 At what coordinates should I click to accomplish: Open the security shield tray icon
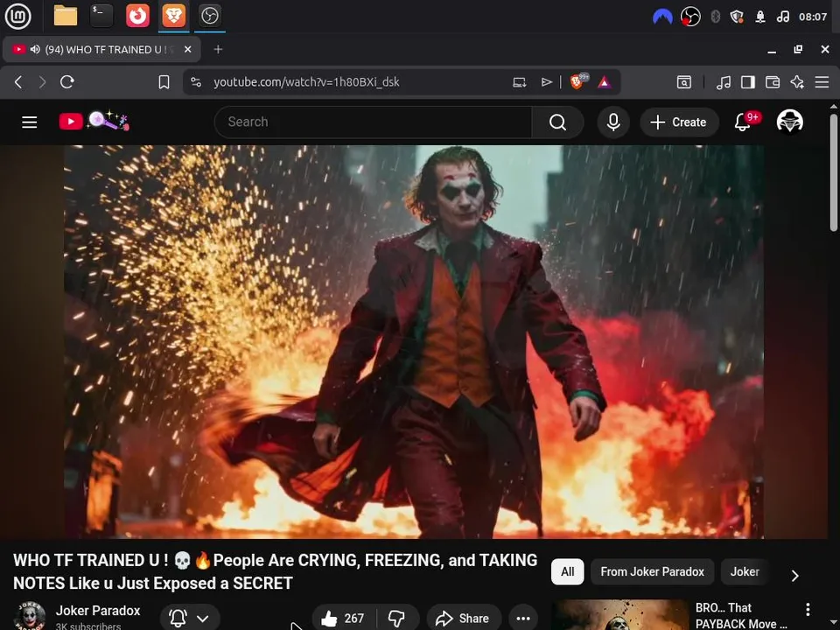pyautogui.click(x=737, y=17)
